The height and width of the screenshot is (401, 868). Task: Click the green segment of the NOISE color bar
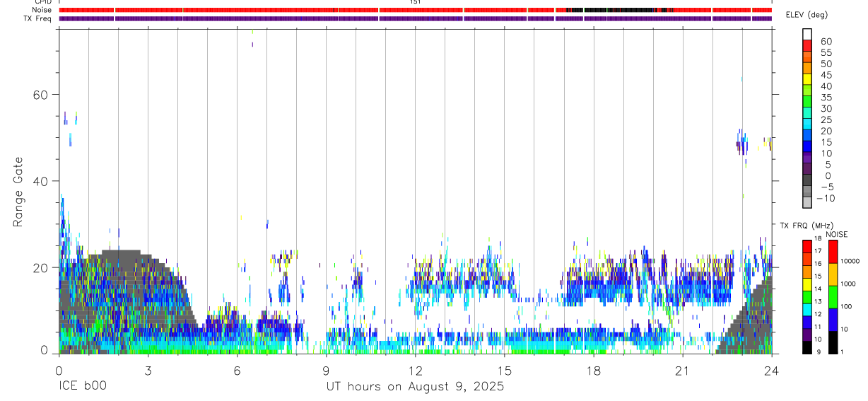(x=833, y=296)
